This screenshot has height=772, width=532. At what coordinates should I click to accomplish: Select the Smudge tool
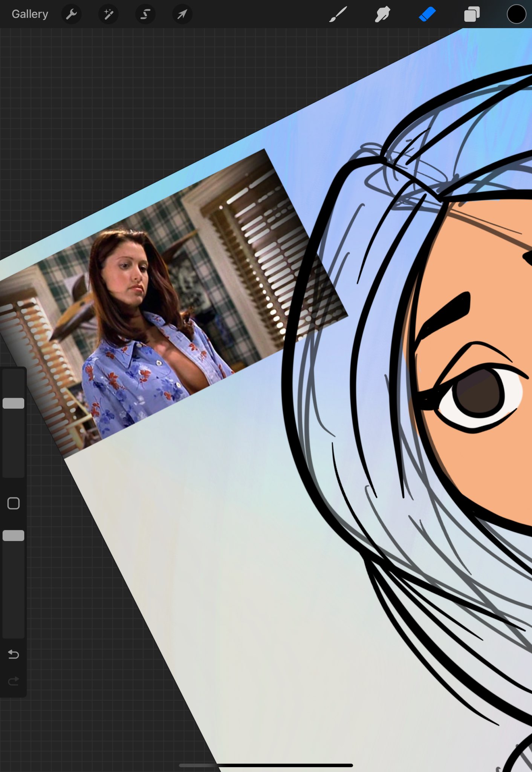point(382,14)
